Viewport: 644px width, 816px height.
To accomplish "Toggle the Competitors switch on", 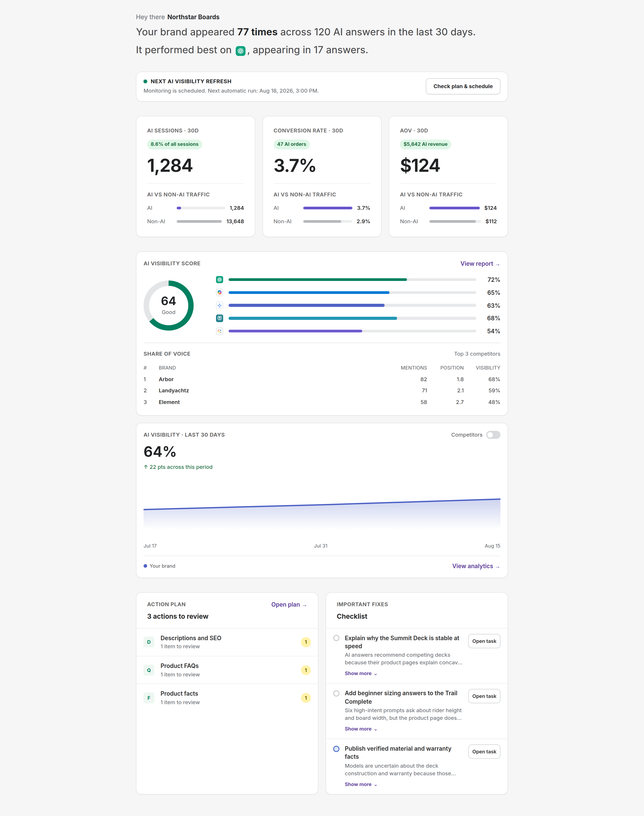I will (493, 435).
